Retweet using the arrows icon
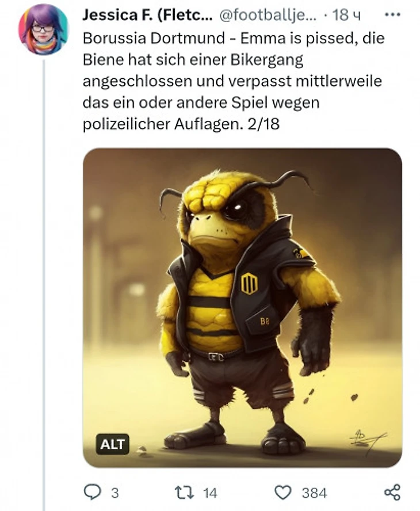 click(x=185, y=492)
